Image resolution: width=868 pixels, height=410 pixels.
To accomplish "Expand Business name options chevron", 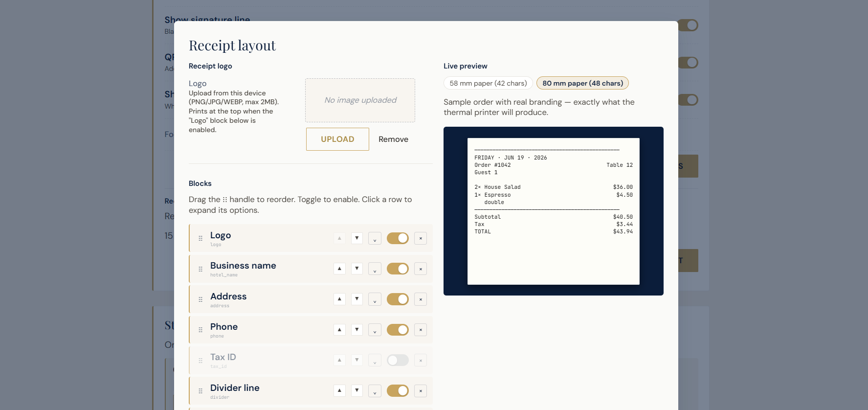I will click(x=375, y=269).
